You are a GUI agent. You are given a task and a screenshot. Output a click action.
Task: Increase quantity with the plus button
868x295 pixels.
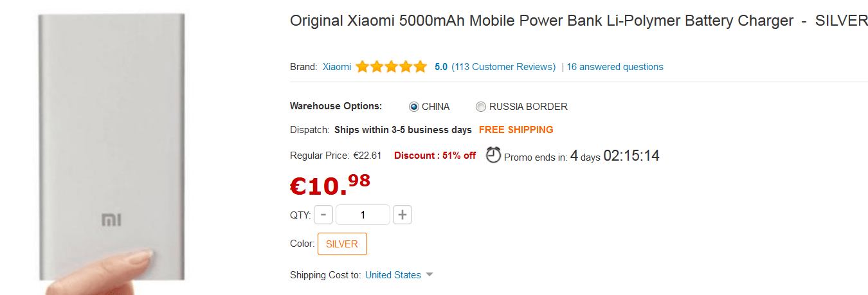402,215
